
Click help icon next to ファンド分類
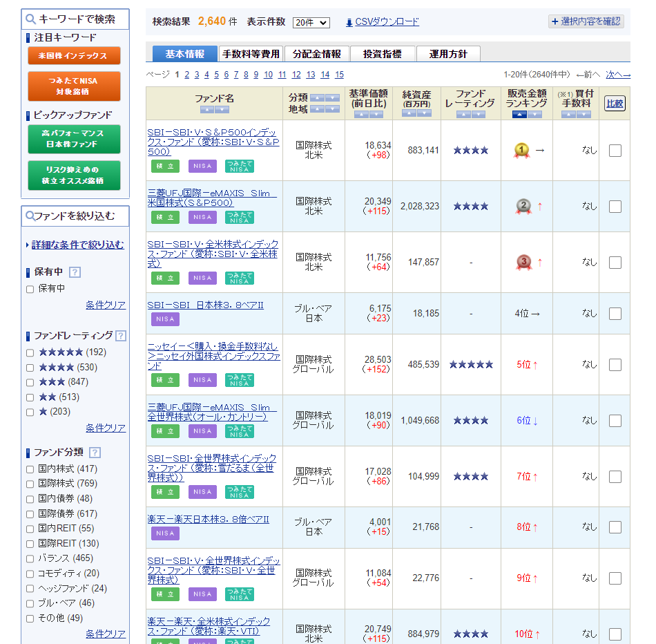click(x=95, y=453)
